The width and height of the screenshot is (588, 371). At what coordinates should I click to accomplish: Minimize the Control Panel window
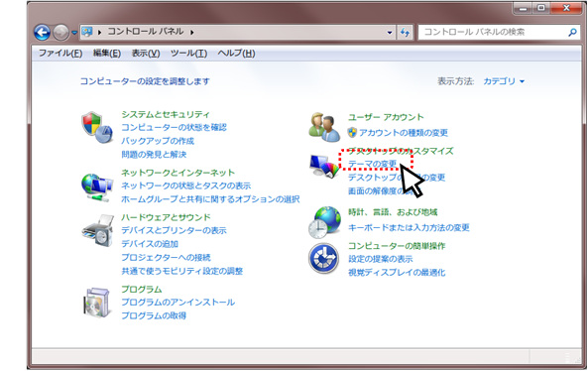coord(523,8)
